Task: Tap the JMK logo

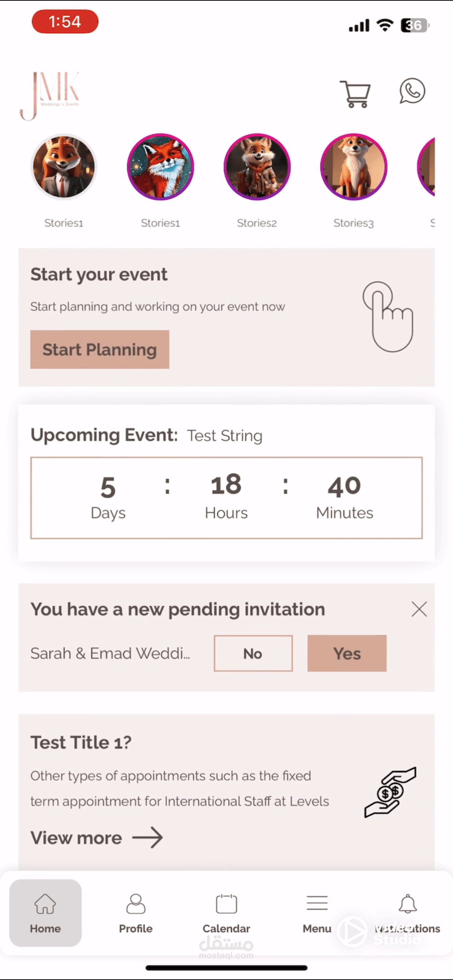Action: [50, 95]
